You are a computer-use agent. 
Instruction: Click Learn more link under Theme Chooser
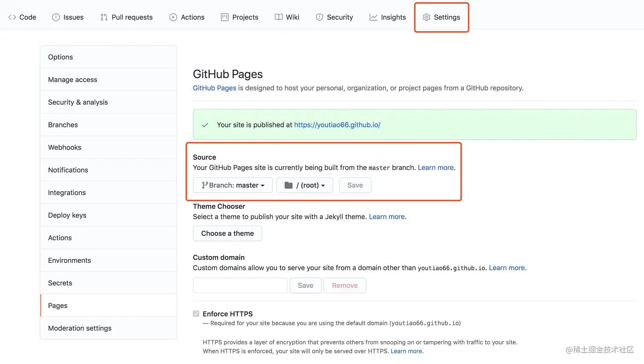pos(387,217)
